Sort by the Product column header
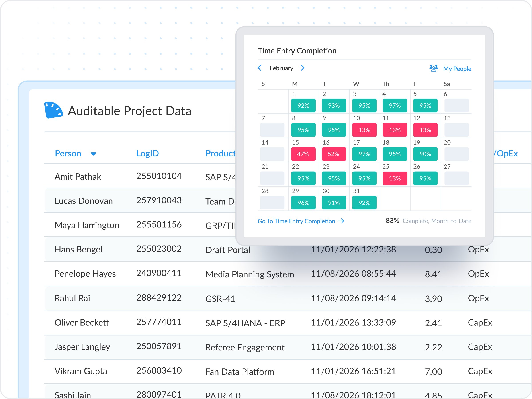 220,153
